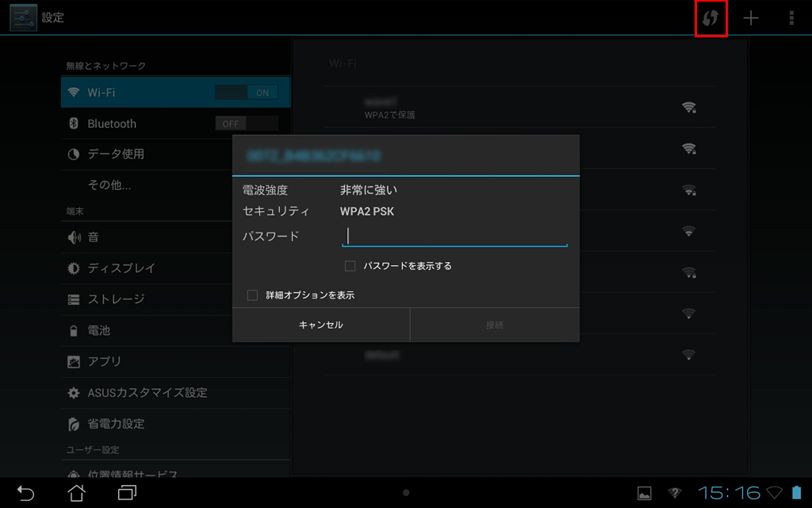Screen dimensions: 812x508
Task: Enable the 詳細オプションを表示 checkbox
Action: (x=253, y=295)
